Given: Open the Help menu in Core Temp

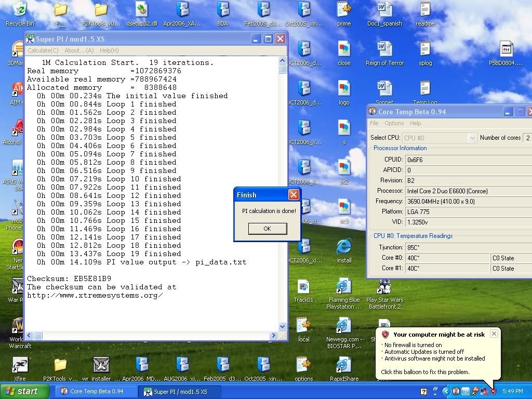Looking at the screenshot, I should 415,123.
